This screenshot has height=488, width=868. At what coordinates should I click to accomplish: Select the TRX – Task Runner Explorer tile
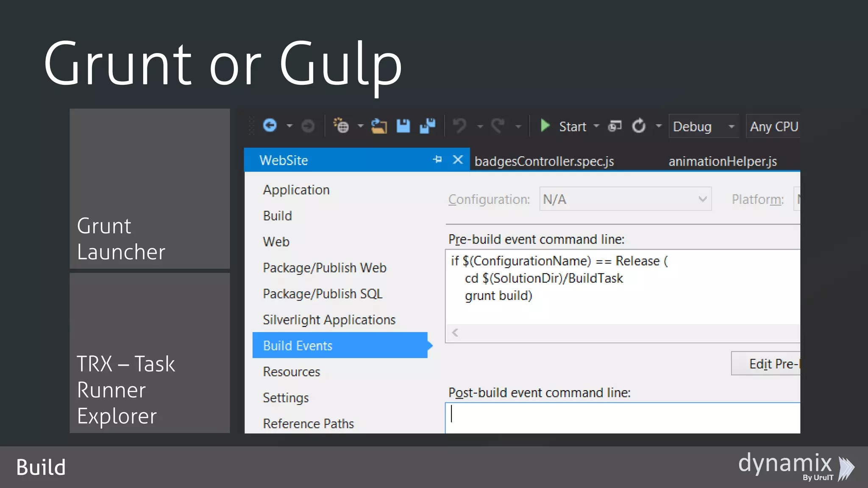(150, 353)
